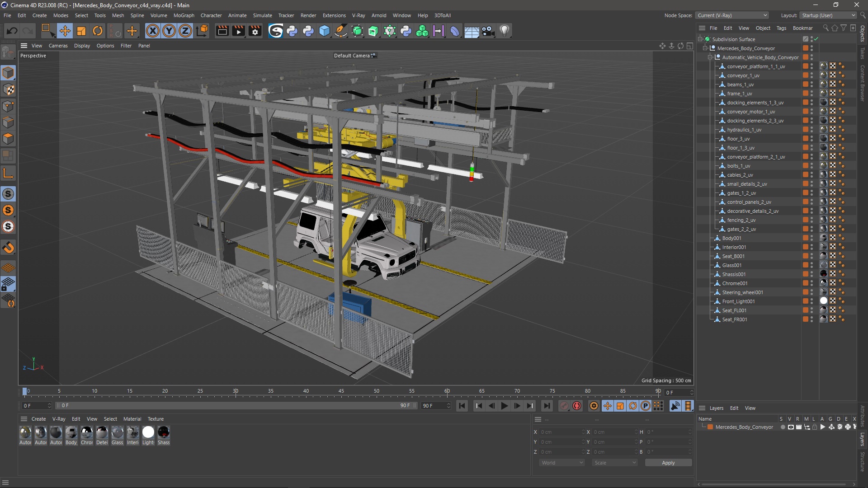
Task: Open viewport hamburger menu icon
Action: 24,46
